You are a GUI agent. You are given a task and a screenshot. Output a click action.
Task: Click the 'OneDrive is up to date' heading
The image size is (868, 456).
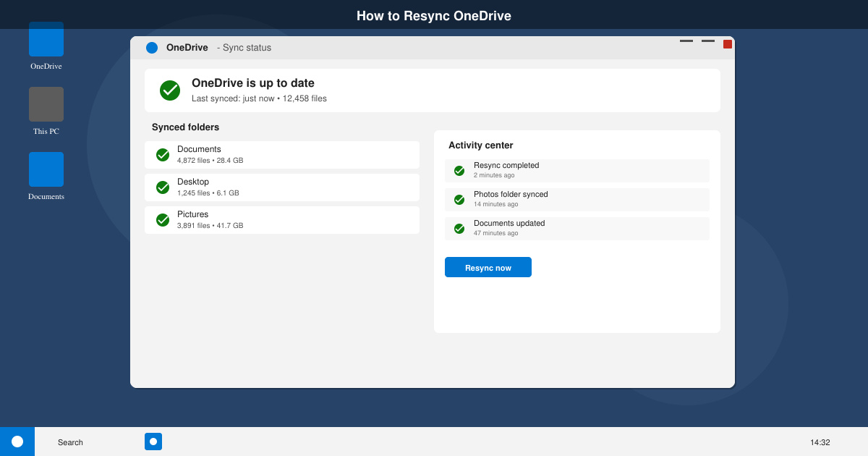pyautogui.click(x=253, y=83)
